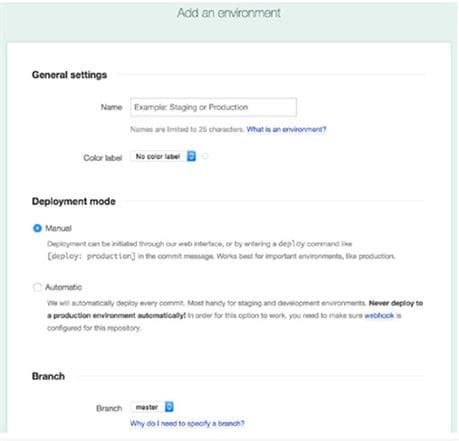Click the Deployment mode section heading

[x=74, y=201]
